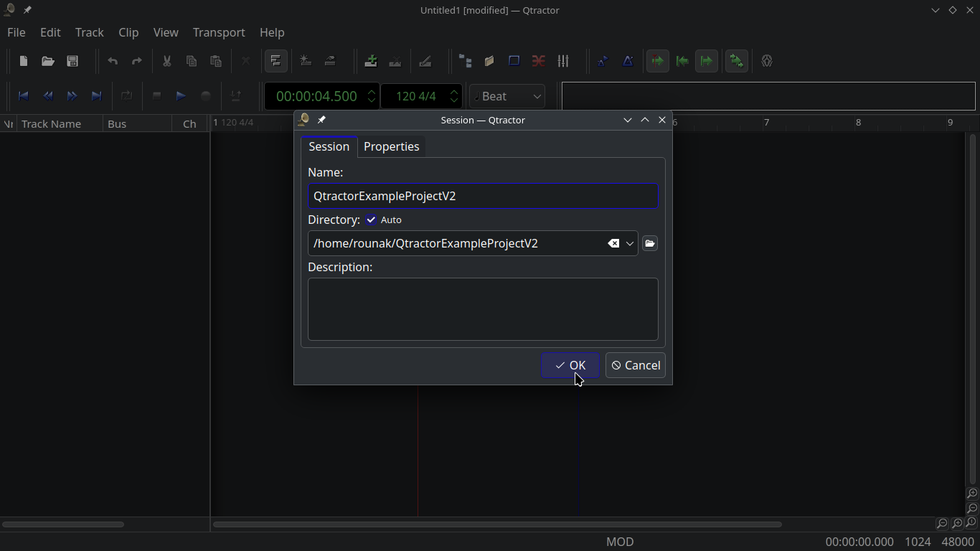Click the Fast Forward transport icon
Image resolution: width=980 pixels, height=551 pixels.
(72, 96)
